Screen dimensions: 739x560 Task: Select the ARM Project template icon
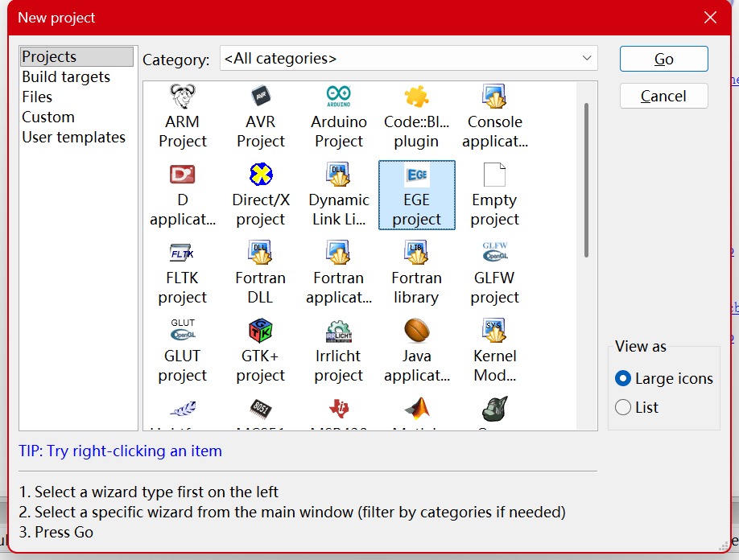point(183,98)
